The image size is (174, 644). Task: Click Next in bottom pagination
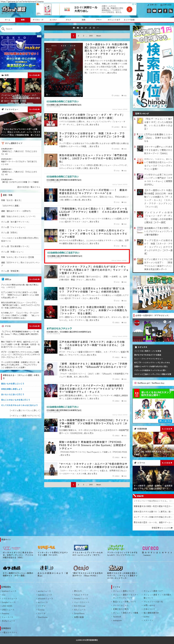point(99,485)
